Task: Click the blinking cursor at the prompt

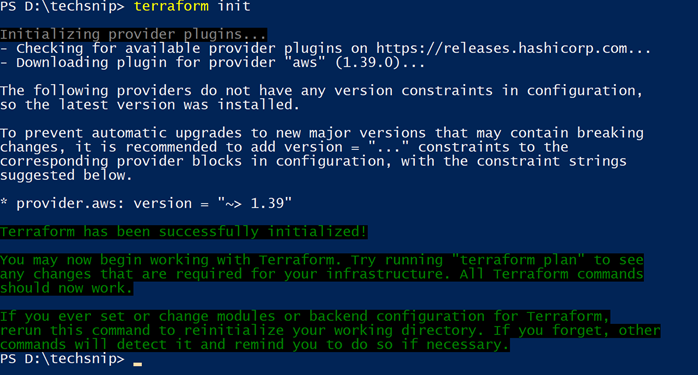Action: point(138,364)
